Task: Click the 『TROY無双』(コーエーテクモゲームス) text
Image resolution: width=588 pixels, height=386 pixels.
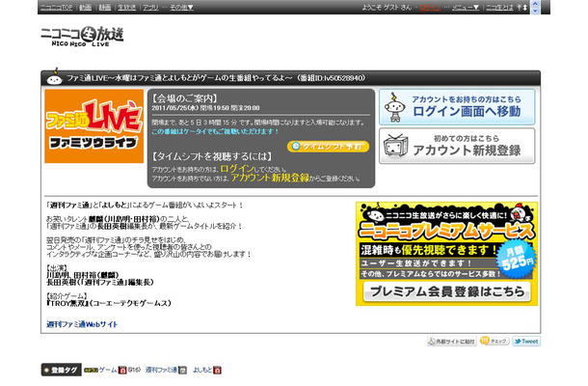Action: [108, 303]
